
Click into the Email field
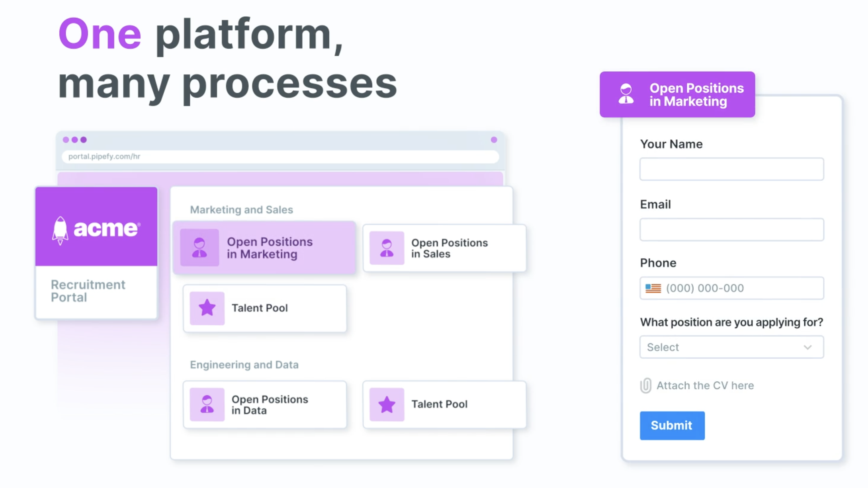[731, 230]
